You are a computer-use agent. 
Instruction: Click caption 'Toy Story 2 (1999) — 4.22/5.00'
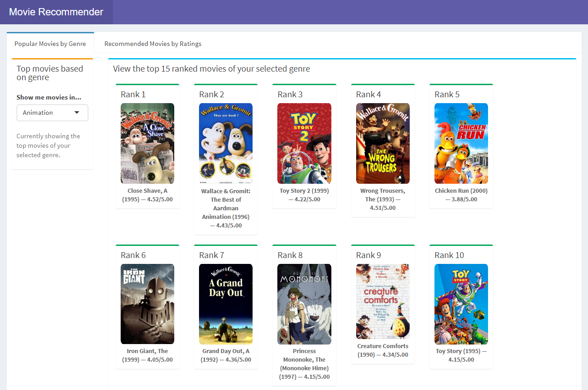(304, 195)
